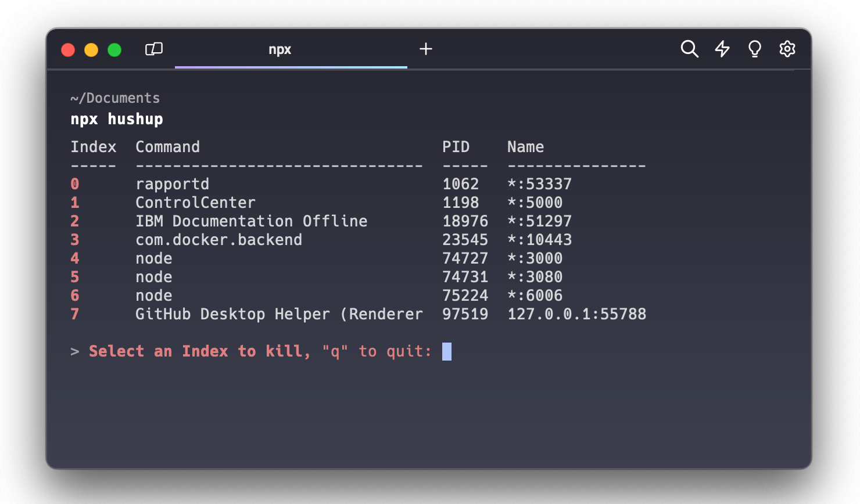Click the lightning bolt icon
The image size is (860, 504).
(x=722, y=49)
